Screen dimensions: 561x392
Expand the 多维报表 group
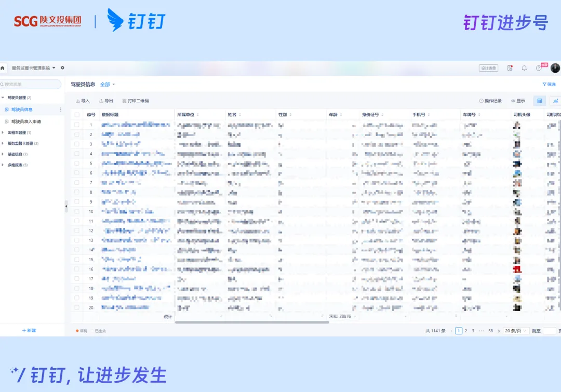tap(3, 165)
